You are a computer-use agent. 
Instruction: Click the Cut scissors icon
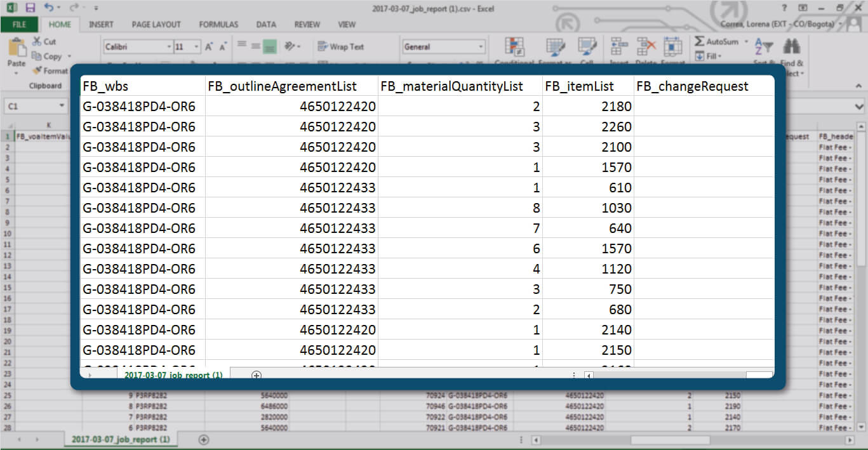point(37,41)
